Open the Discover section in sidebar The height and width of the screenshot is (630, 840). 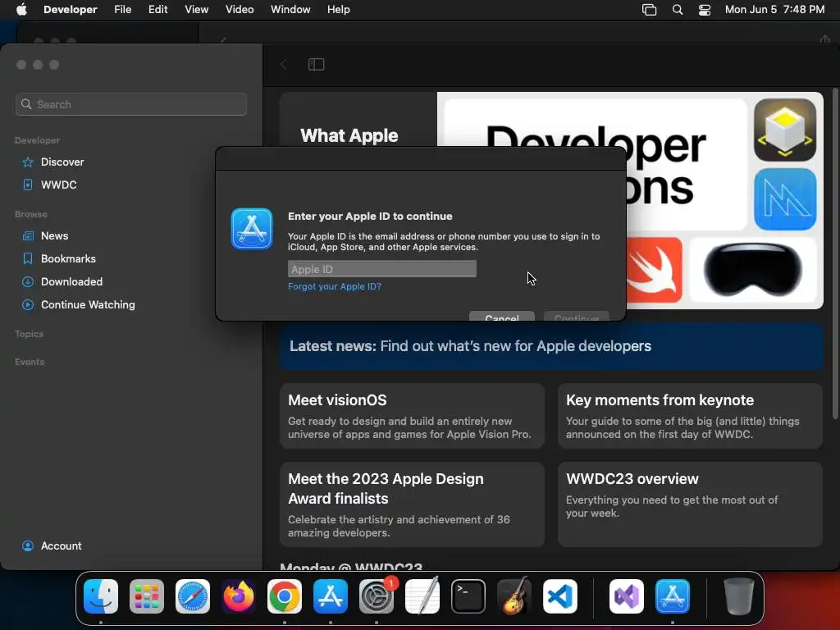coord(62,162)
